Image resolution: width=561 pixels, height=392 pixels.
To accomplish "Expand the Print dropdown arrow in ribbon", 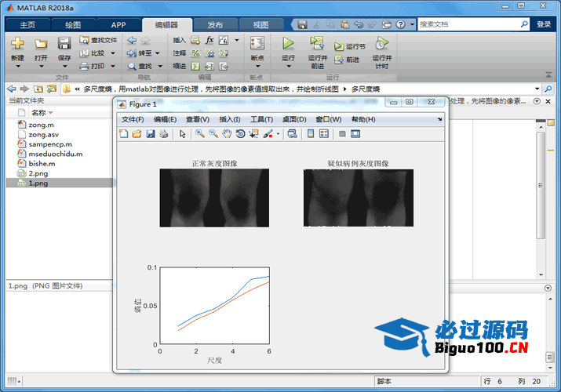I will (x=112, y=66).
